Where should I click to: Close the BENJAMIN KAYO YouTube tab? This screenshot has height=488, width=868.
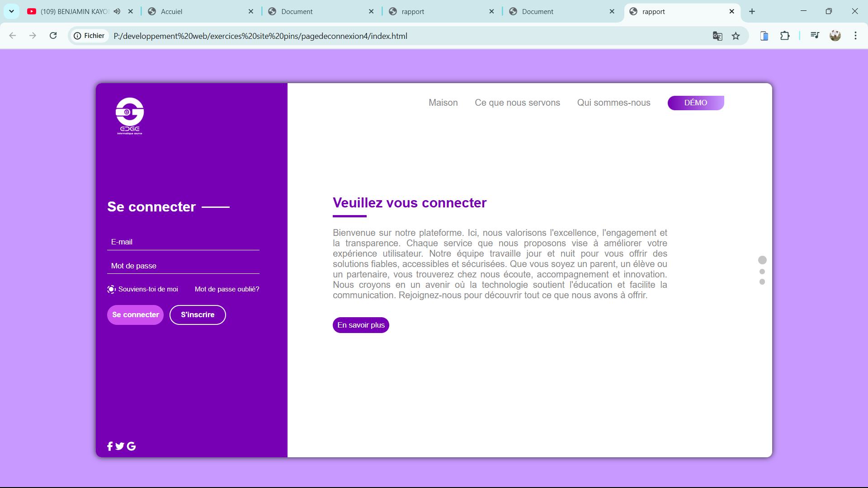tap(131, 11)
